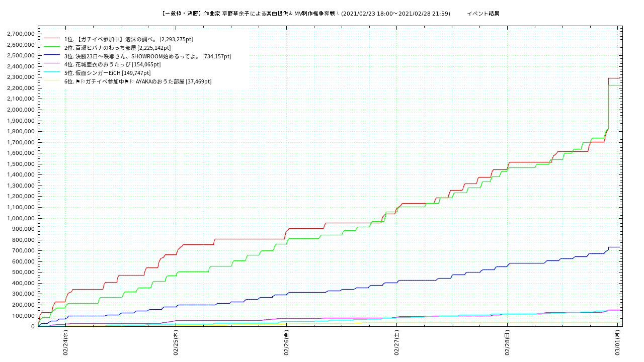This screenshot has width=644, height=362.
Task: Click the cyan line swatch for 5位 legend
Action: pyautogui.click(x=52, y=73)
